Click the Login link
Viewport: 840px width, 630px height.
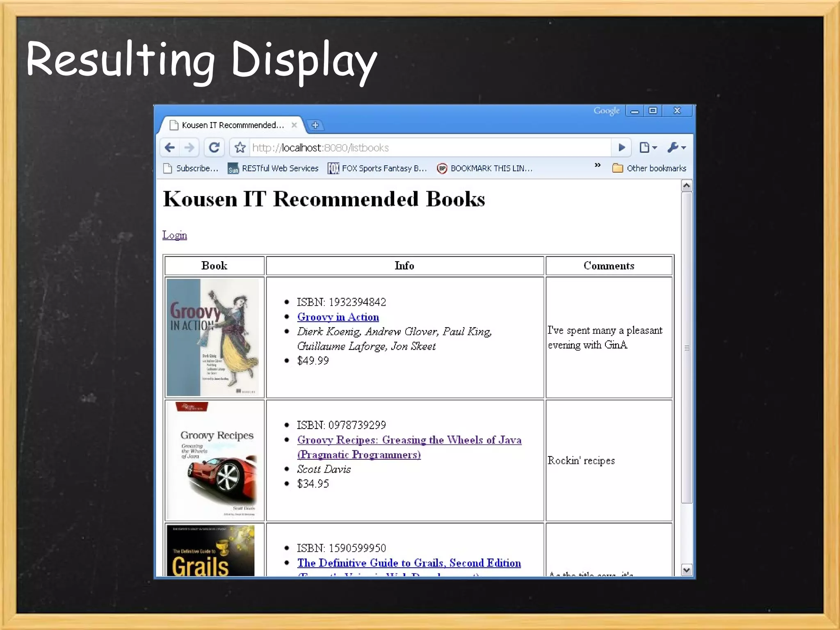pos(175,235)
